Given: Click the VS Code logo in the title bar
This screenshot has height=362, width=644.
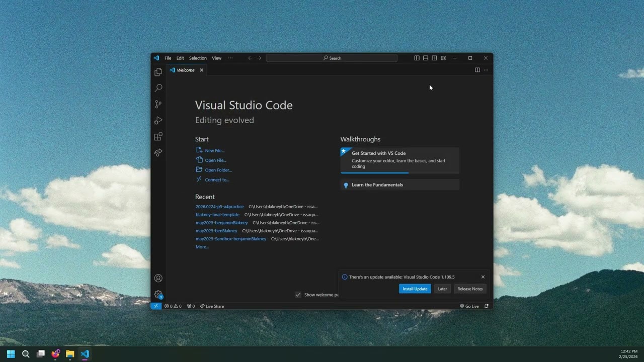Looking at the screenshot, I should point(156,58).
